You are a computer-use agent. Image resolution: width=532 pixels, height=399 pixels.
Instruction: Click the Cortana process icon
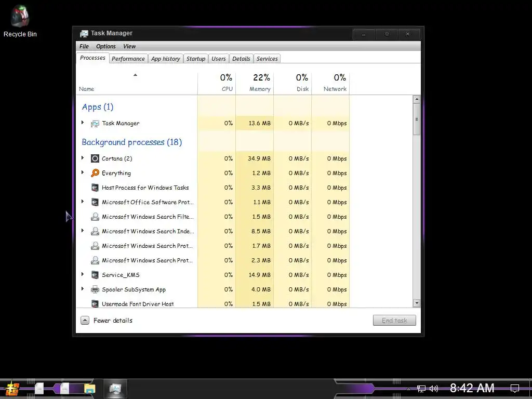tap(95, 158)
